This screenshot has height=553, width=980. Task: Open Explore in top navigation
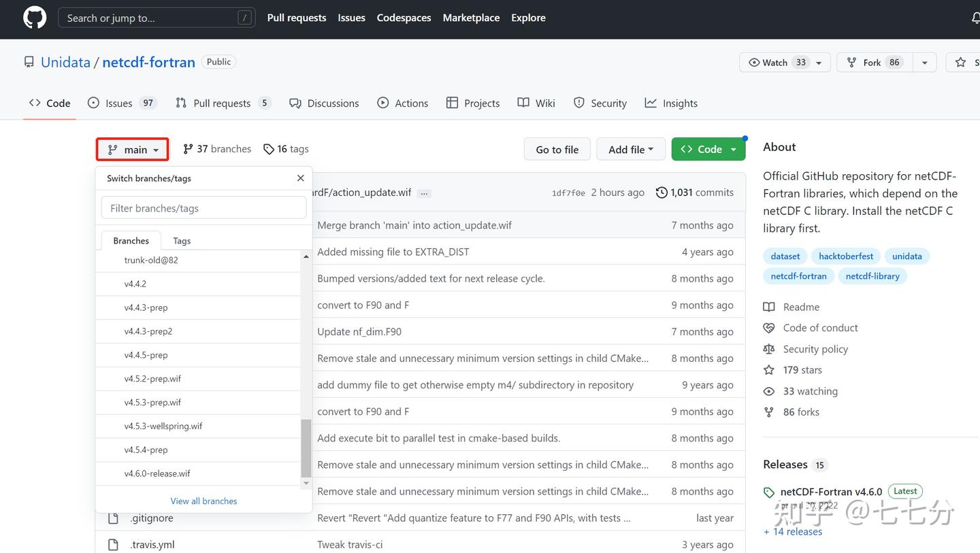[529, 18]
